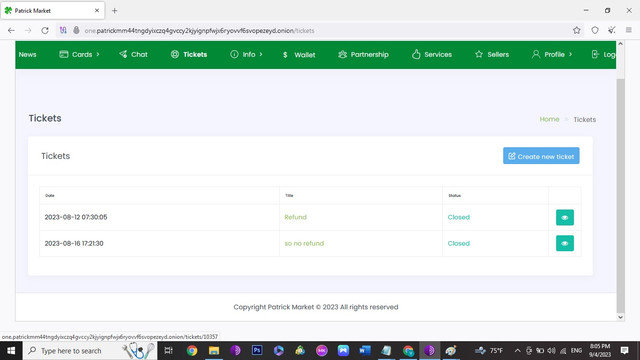Click Closed status of Refund ticket

458,217
